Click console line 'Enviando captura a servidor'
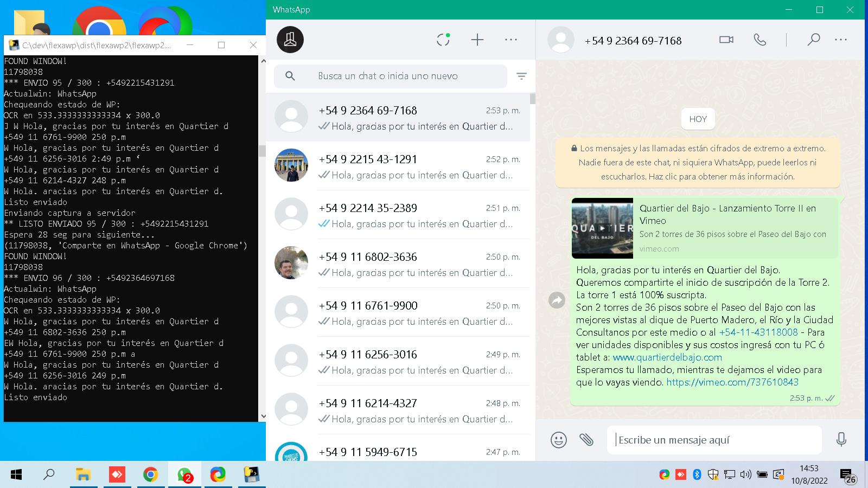Viewport: 868px width, 488px height. point(69,213)
